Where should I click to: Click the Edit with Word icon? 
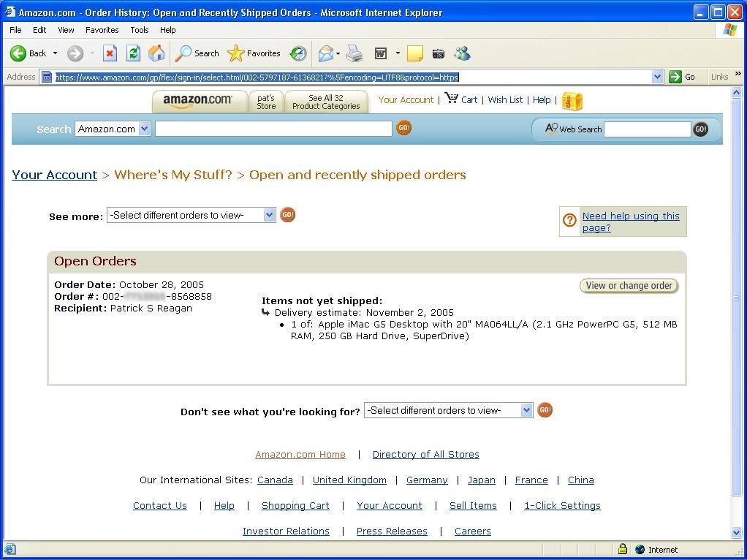point(381,53)
